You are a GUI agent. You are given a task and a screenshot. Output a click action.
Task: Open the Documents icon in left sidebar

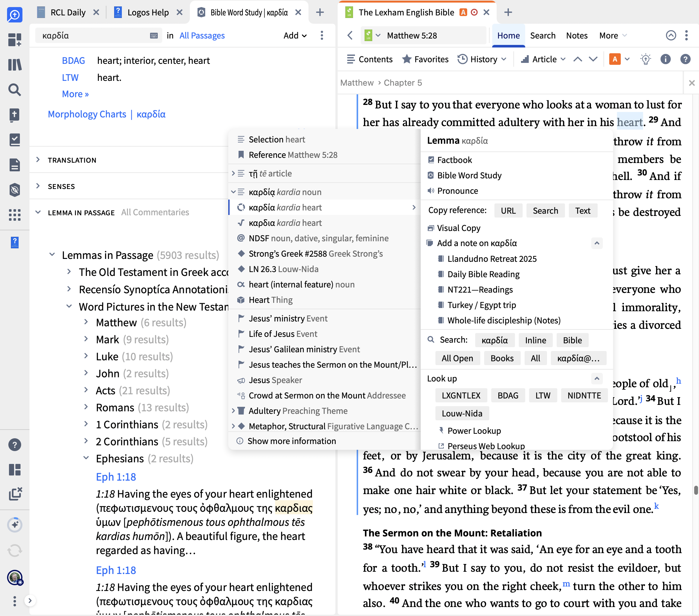pos(15,165)
